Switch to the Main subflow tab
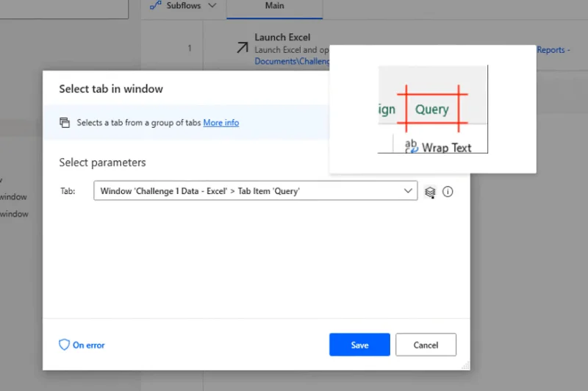 pyautogui.click(x=274, y=6)
